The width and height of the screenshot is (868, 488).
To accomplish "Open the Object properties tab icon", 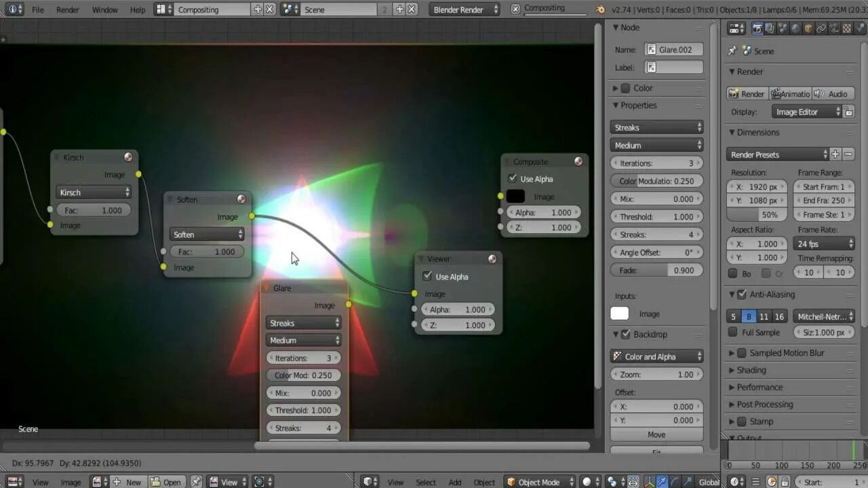I will [x=808, y=28].
